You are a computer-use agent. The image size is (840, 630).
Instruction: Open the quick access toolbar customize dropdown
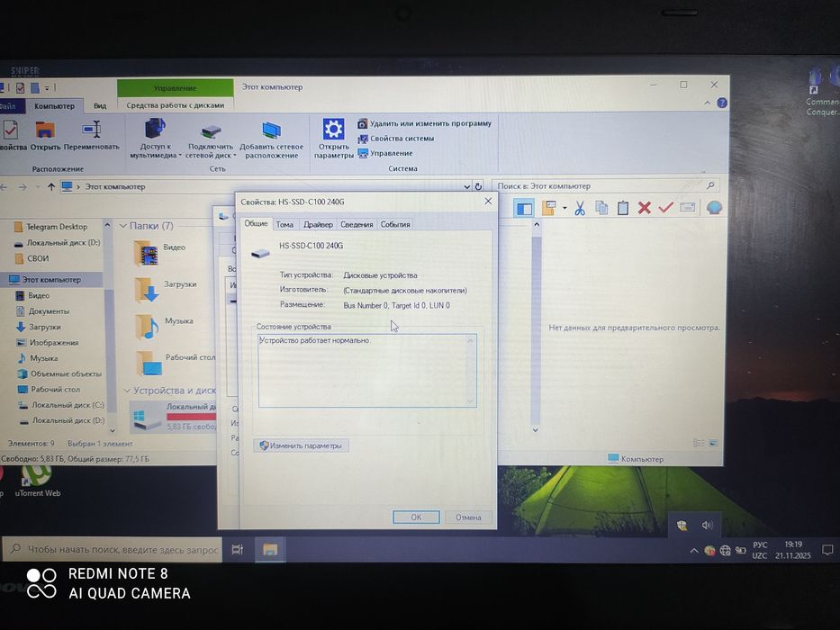[47, 87]
